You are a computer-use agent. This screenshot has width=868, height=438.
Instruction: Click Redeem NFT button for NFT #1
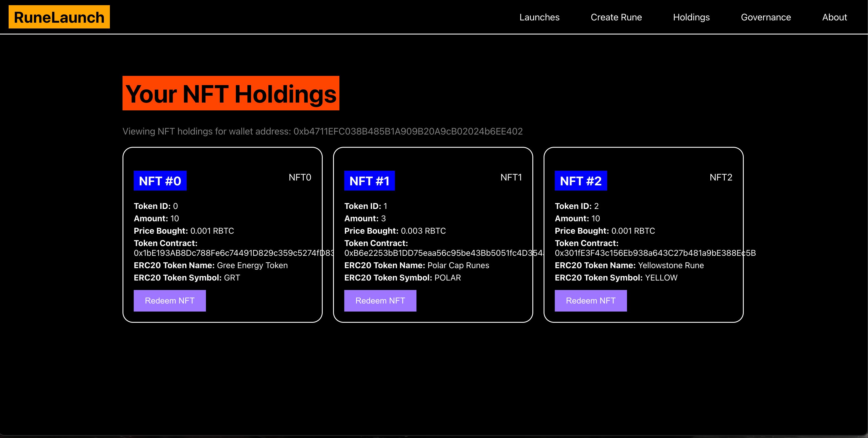pyautogui.click(x=380, y=301)
